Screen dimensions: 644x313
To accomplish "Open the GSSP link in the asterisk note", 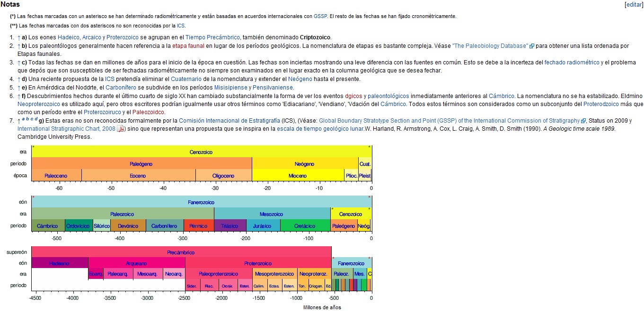I will (x=320, y=16).
